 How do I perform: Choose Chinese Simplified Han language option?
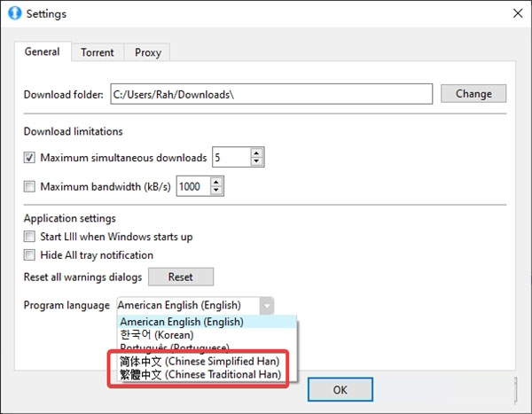click(x=199, y=362)
